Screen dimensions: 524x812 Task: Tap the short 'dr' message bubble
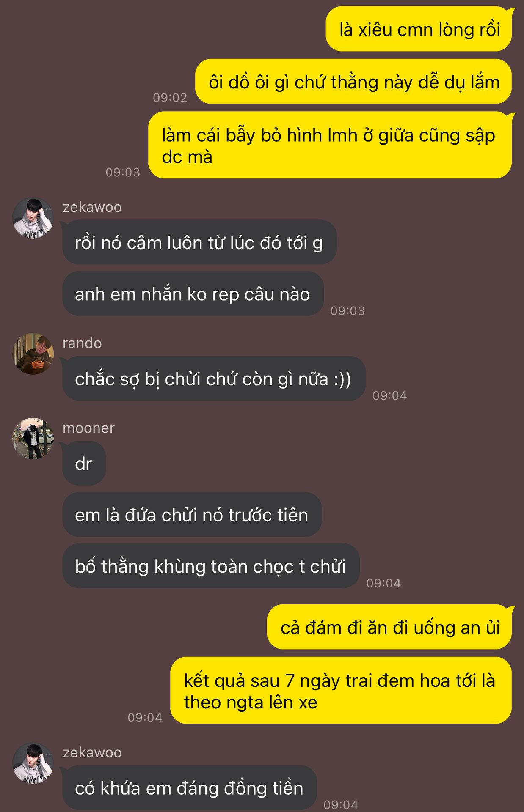point(84,464)
